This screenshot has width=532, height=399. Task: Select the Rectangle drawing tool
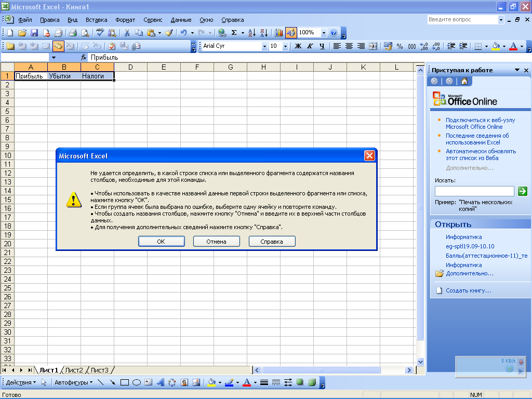tap(125, 382)
